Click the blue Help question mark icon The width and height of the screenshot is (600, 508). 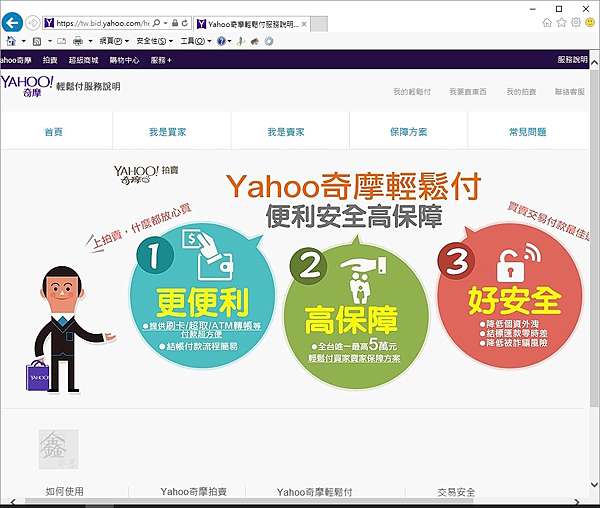pos(221,41)
